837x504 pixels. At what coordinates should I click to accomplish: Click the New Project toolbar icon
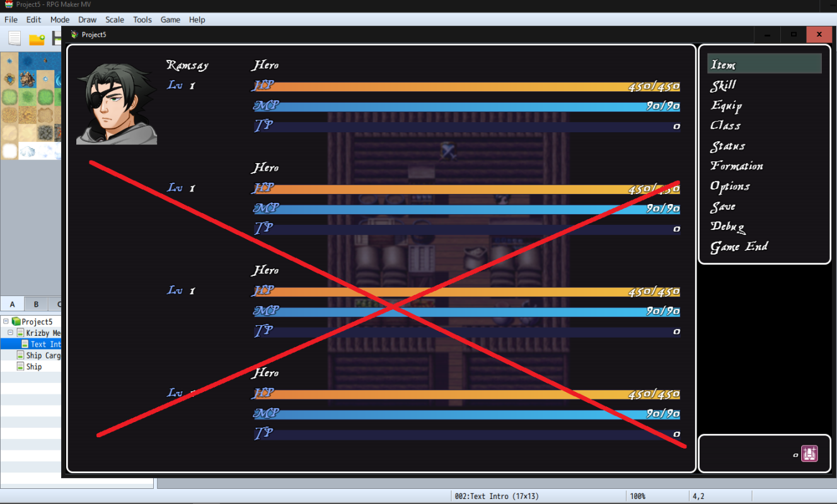pyautogui.click(x=14, y=38)
